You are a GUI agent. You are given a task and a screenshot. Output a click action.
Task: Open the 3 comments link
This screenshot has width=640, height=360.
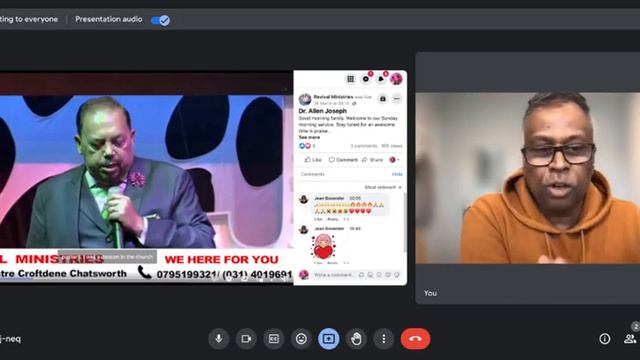coord(364,146)
